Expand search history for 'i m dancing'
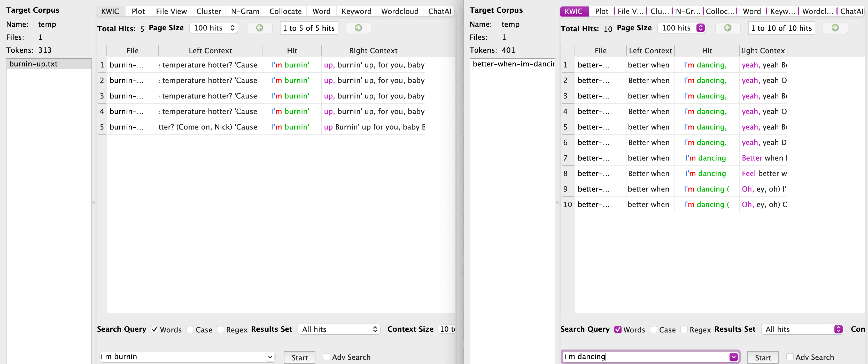868x364 pixels. [x=733, y=357]
